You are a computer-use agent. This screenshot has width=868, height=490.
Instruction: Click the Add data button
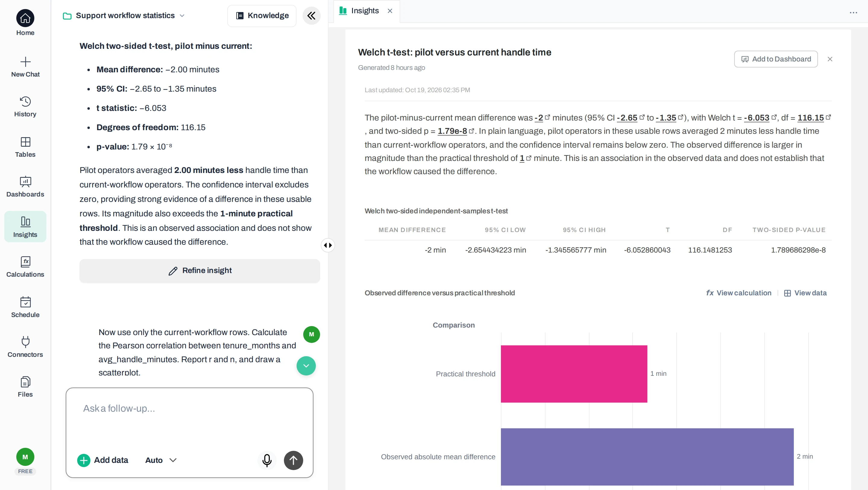coord(103,460)
